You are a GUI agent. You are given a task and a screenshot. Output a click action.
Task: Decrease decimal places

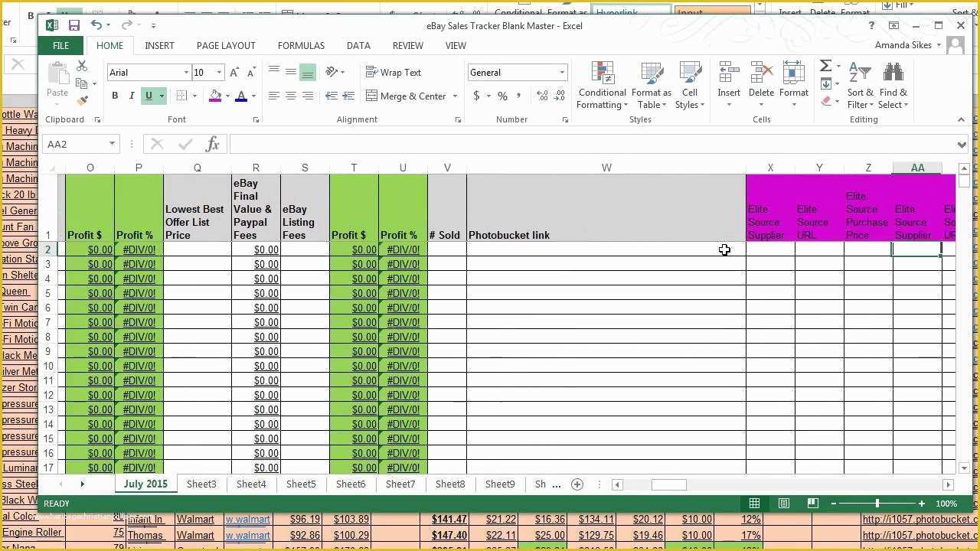click(x=560, y=96)
